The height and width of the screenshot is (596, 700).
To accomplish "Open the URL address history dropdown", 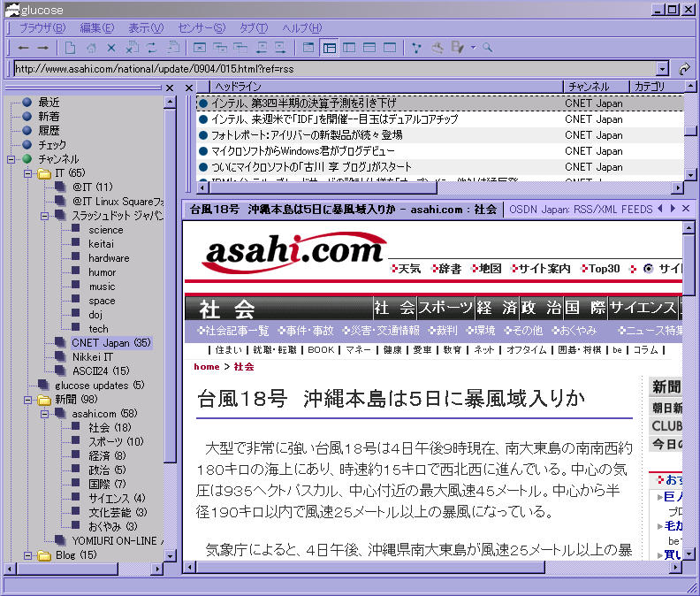I will (x=662, y=69).
